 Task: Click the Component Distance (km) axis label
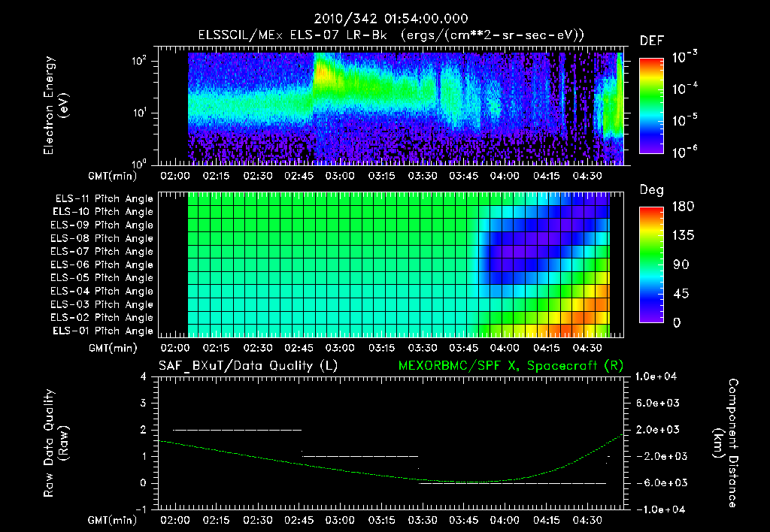point(726,443)
